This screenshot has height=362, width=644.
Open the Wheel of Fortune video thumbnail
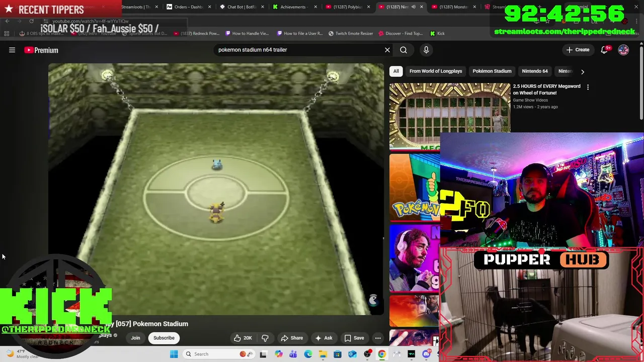(450, 116)
